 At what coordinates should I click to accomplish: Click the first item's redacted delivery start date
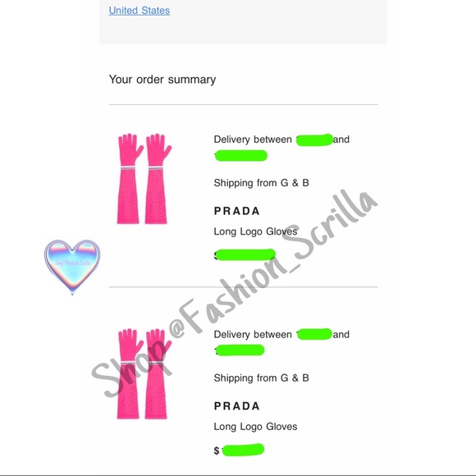(314, 140)
